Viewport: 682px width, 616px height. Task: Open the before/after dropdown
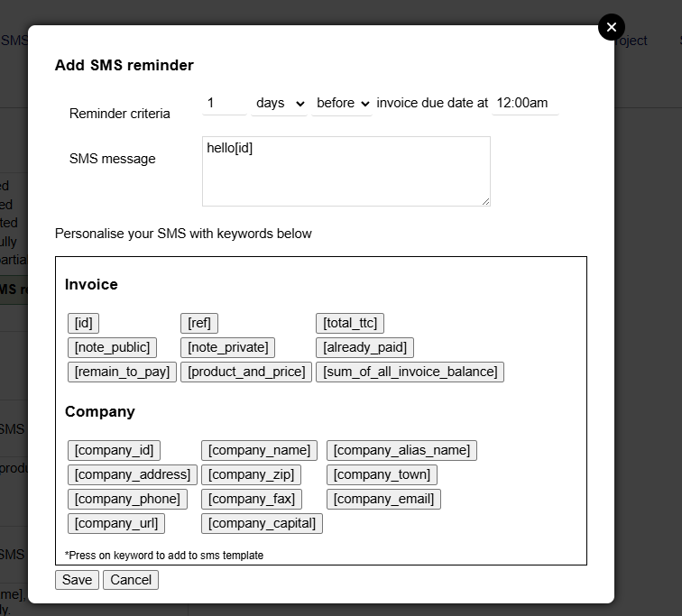342,104
